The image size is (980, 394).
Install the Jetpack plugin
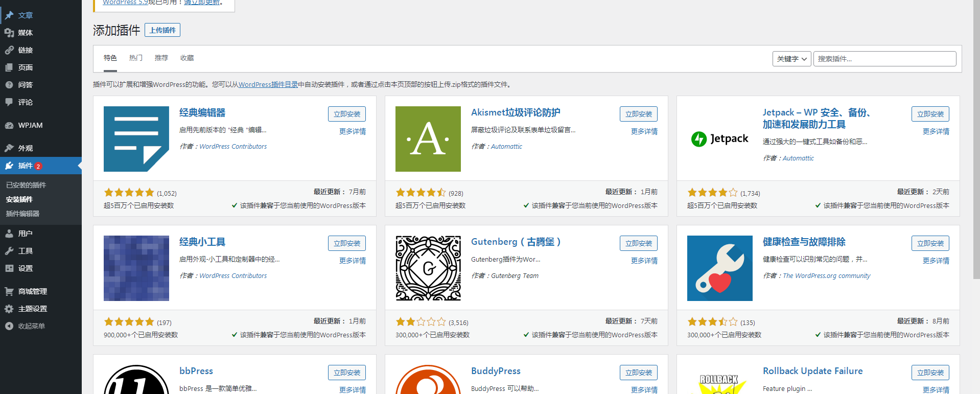coord(930,114)
